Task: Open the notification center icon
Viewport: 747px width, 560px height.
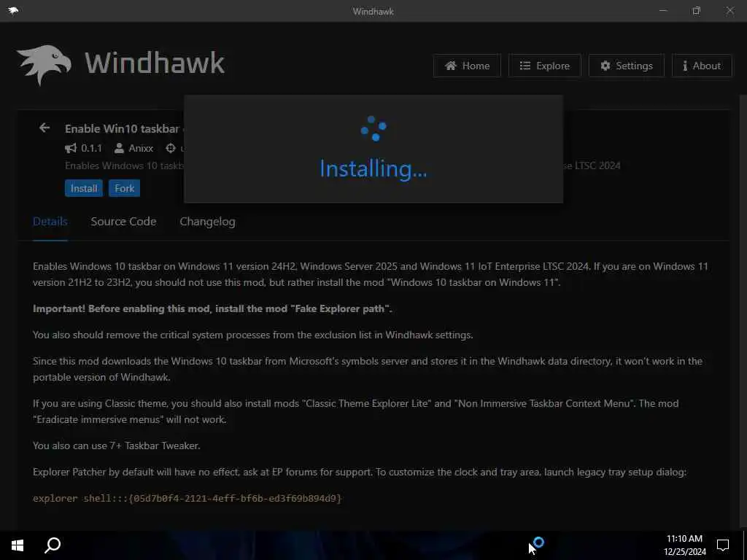Action: pos(723,545)
